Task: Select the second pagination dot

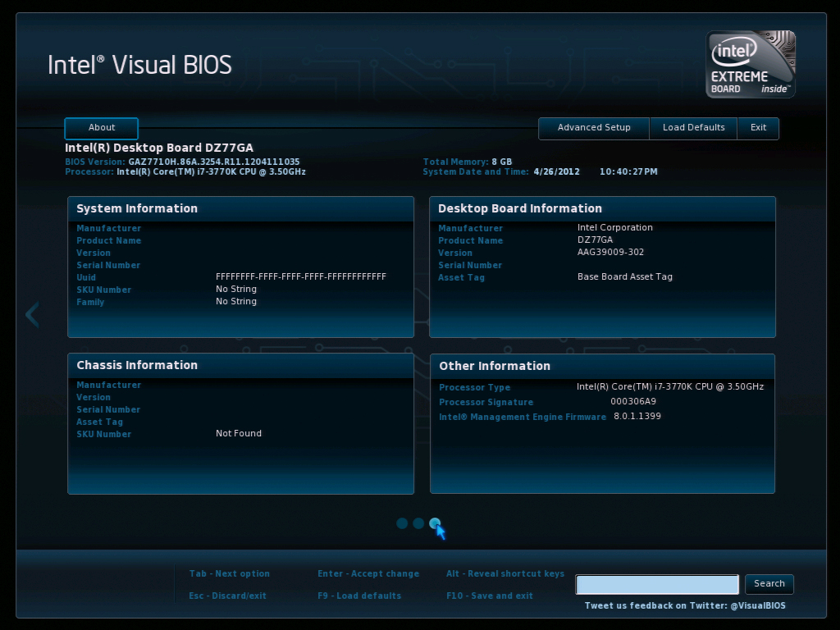Action: click(418, 523)
